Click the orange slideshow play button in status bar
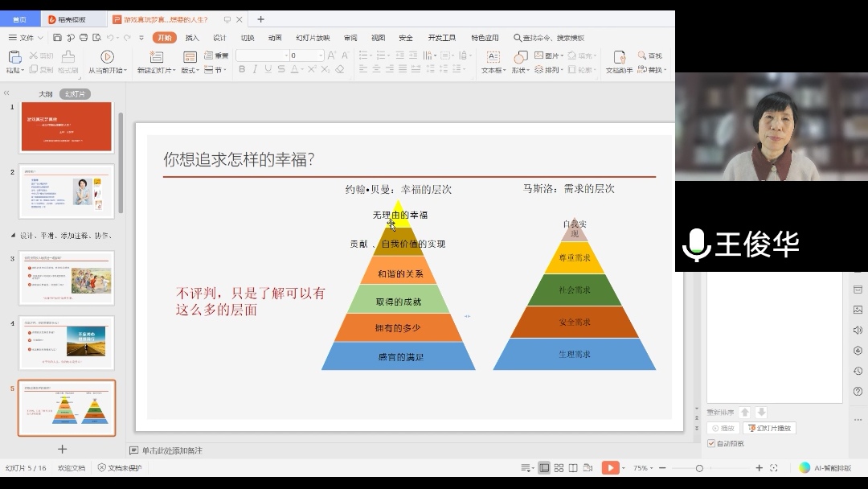 (x=610, y=468)
